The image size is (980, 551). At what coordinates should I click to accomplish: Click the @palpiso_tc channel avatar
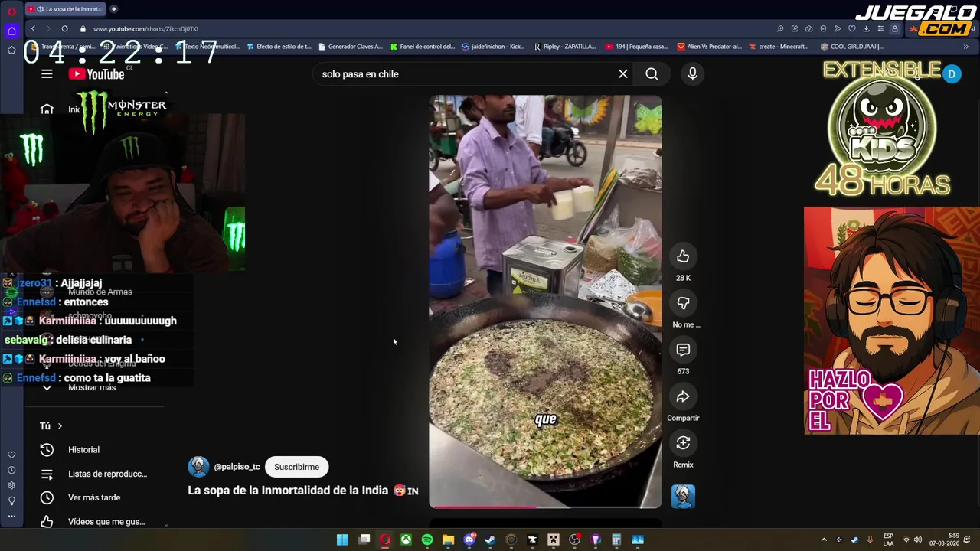[x=198, y=467]
